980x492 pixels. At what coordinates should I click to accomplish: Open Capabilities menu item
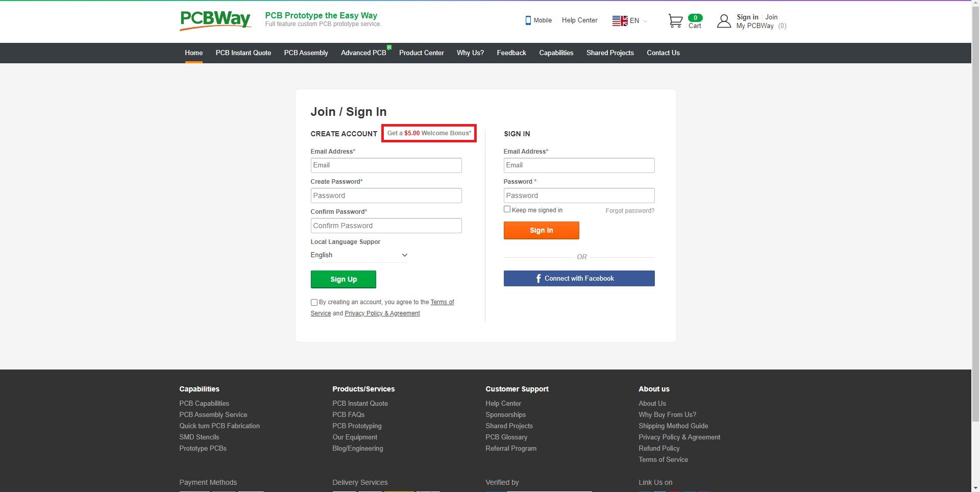pos(556,53)
